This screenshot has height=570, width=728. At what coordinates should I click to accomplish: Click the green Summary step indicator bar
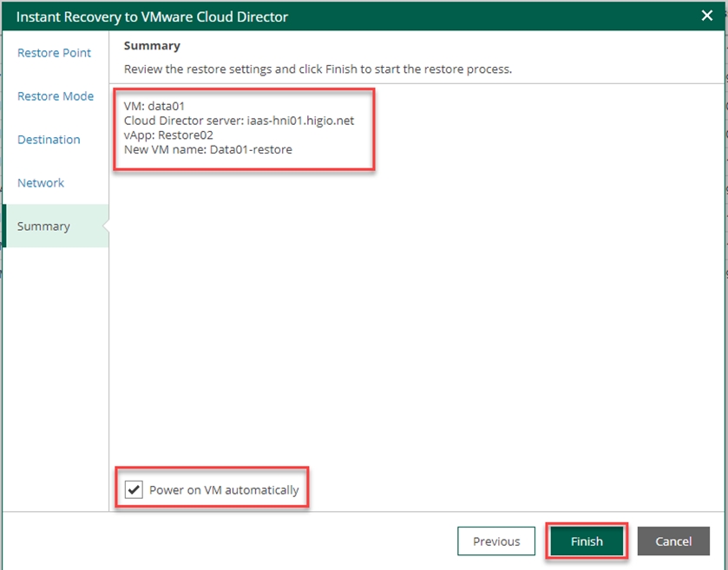pyautogui.click(x=4, y=226)
